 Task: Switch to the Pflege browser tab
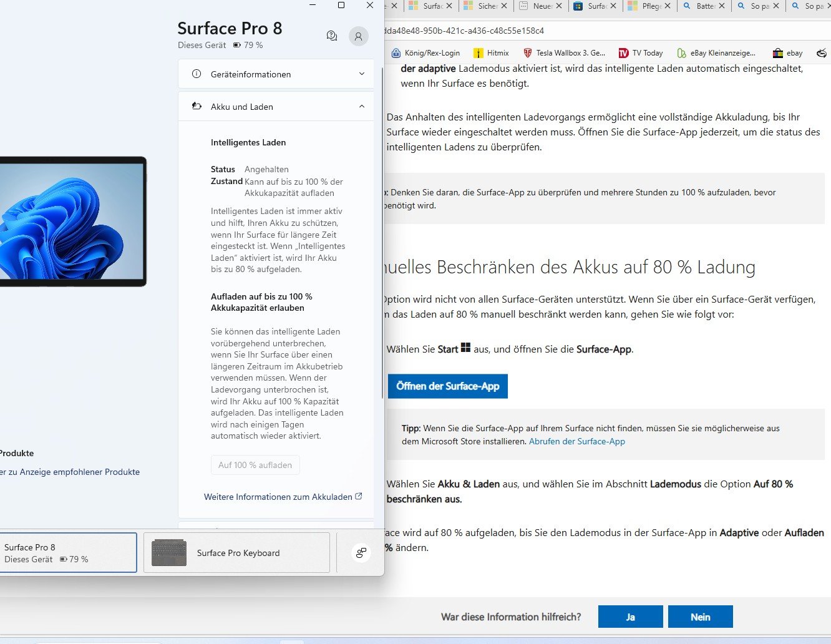649,6
